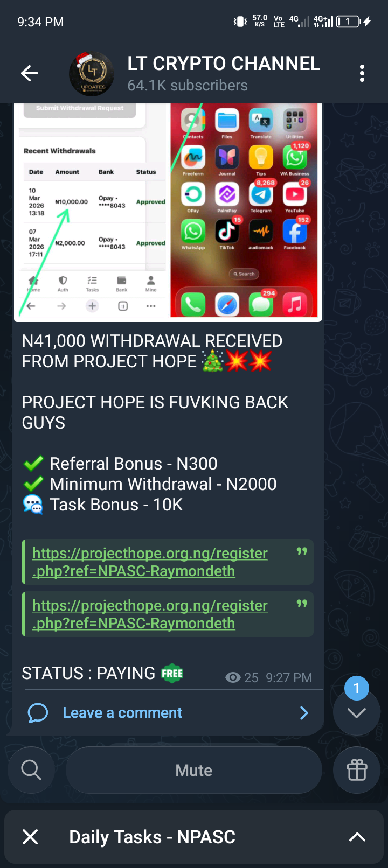Tap quote icon on first link block
Viewport: 388px width, 868px height.
302,551
